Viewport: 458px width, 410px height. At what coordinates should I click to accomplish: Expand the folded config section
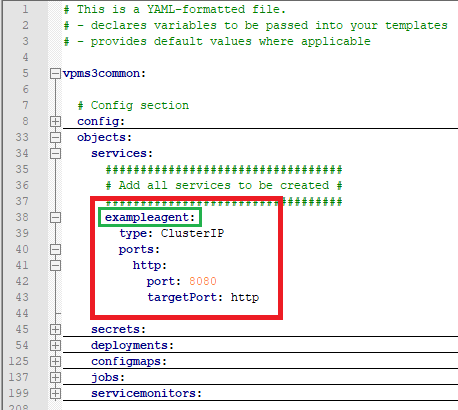(x=55, y=121)
